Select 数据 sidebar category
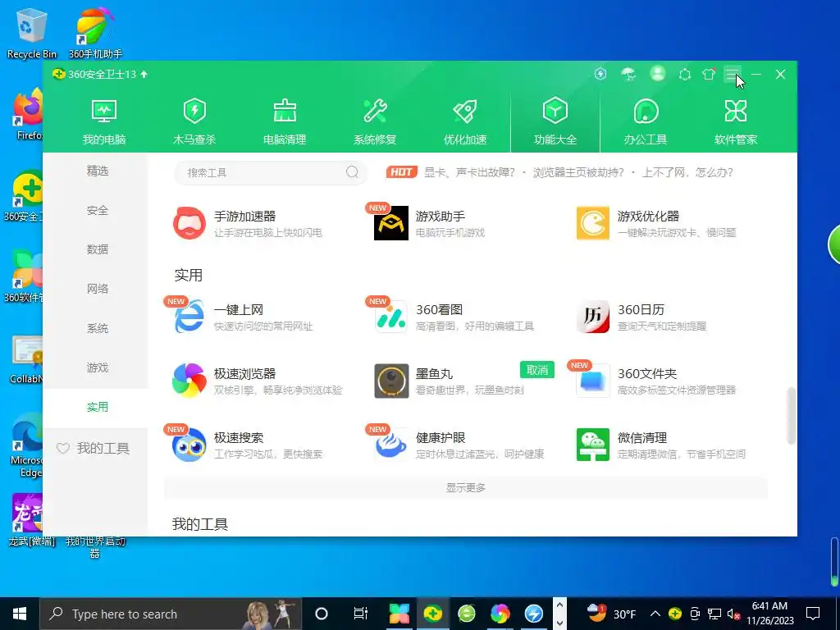 98,249
